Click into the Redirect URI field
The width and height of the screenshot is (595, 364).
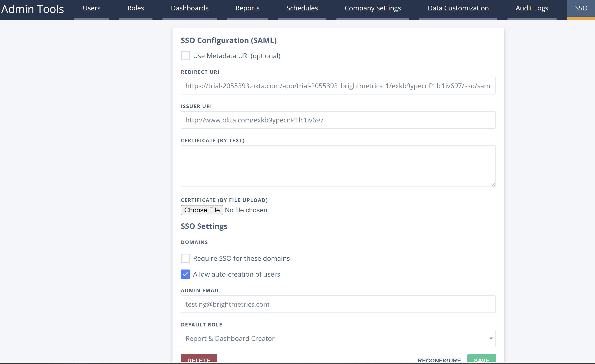338,86
